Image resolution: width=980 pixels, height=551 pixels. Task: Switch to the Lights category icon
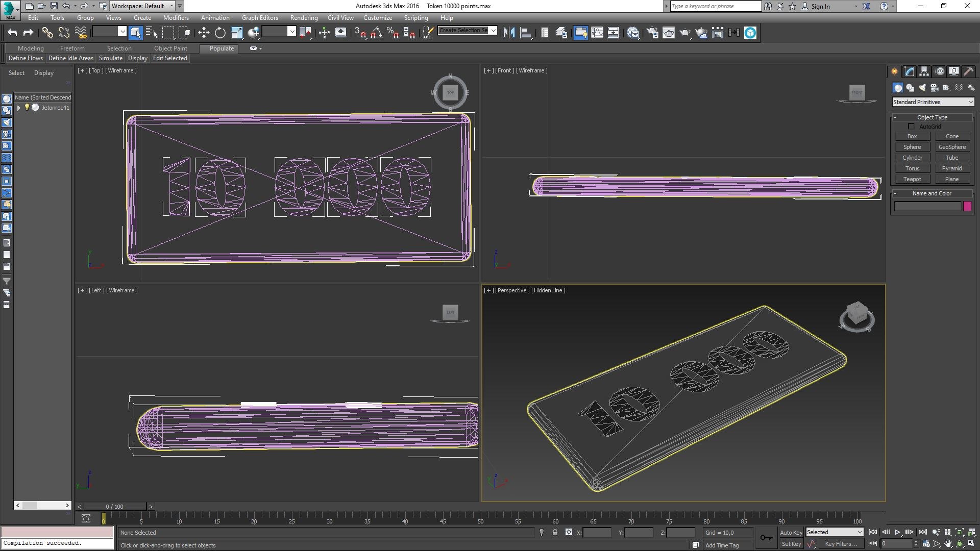click(x=922, y=88)
